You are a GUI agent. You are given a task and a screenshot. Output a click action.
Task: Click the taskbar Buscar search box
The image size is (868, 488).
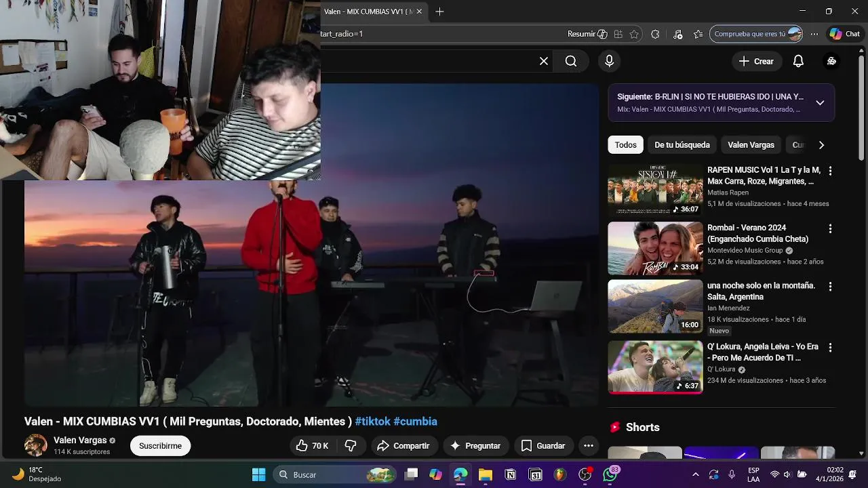pyautogui.click(x=335, y=474)
